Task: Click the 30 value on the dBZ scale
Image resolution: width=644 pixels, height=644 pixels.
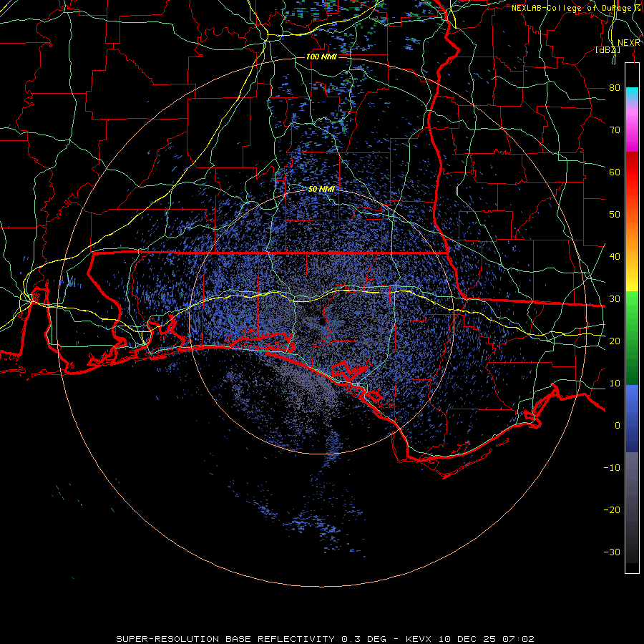Action: (x=615, y=299)
